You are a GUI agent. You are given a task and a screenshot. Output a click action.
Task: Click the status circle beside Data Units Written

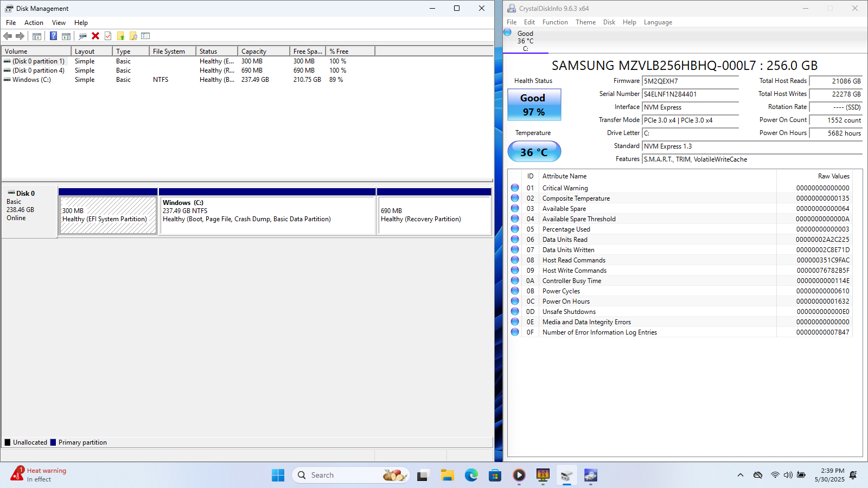pos(515,249)
